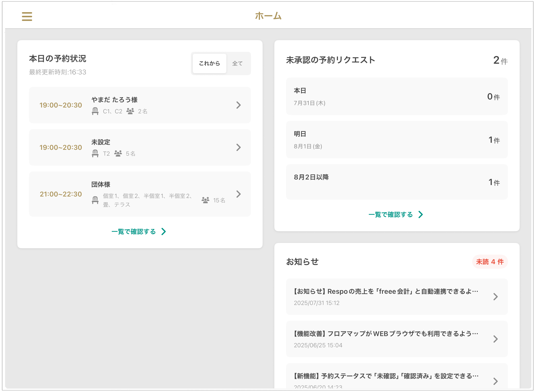535x392 pixels.
Task: Click seat icon in やまだ たろう様 reservation
Action: 95,111
